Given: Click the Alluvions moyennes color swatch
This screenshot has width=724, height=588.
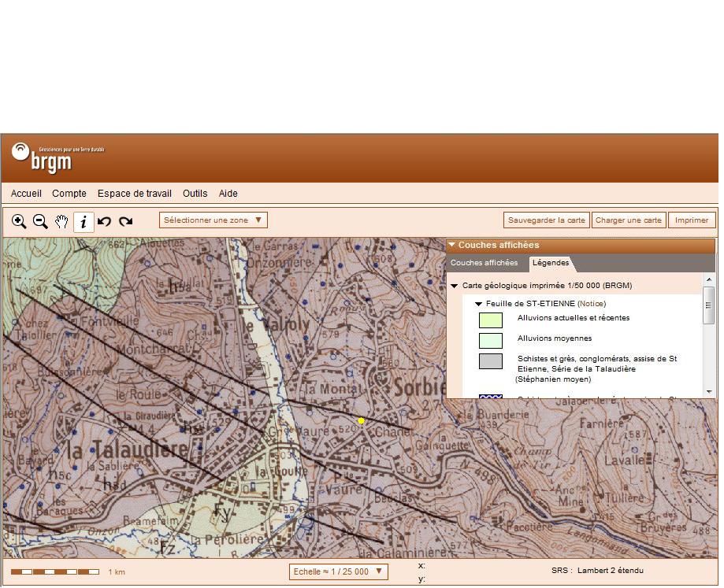Looking at the screenshot, I should (x=491, y=341).
